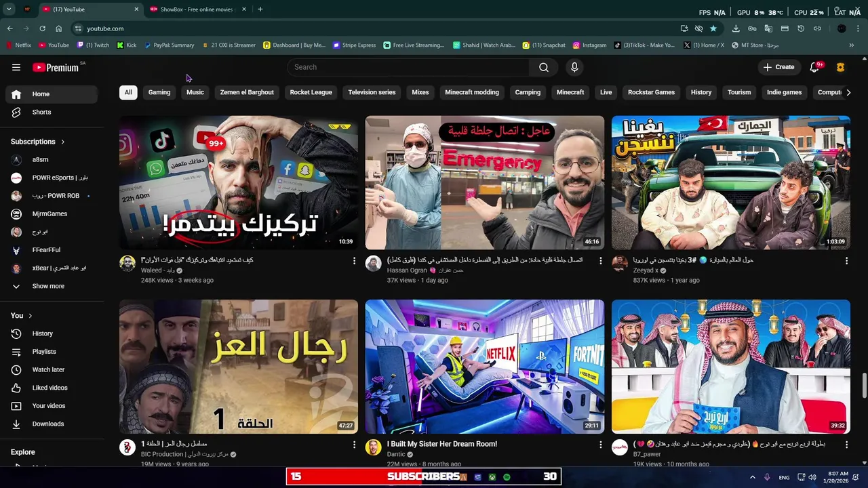Open more actions for the Waleed video
Screen dimensions: 868x488
[x=354, y=260]
